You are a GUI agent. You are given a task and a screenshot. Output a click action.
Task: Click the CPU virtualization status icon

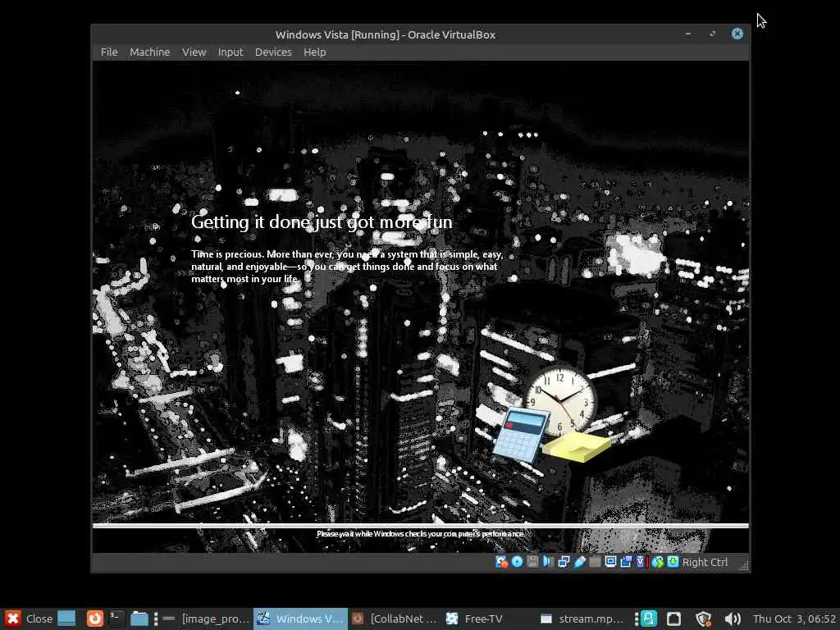click(641, 561)
